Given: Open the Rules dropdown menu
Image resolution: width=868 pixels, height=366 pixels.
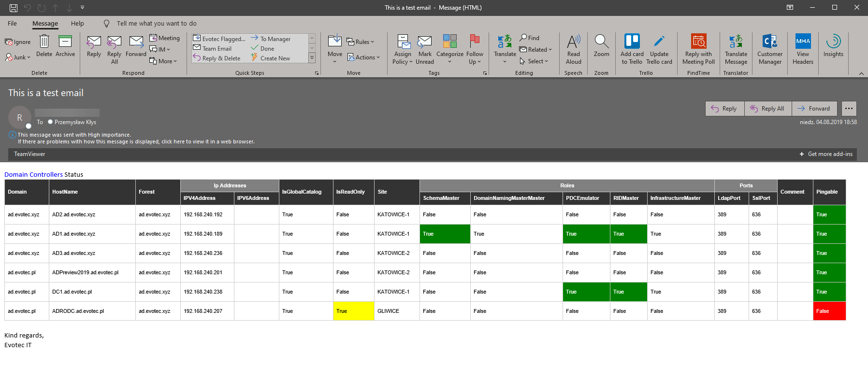Looking at the screenshot, I should click(x=361, y=42).
